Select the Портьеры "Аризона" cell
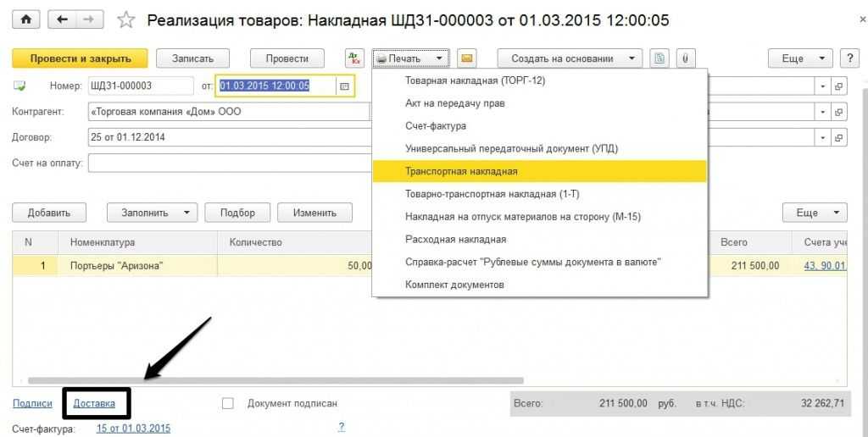Viewport: 868px width, 437px height. (137, 266)
